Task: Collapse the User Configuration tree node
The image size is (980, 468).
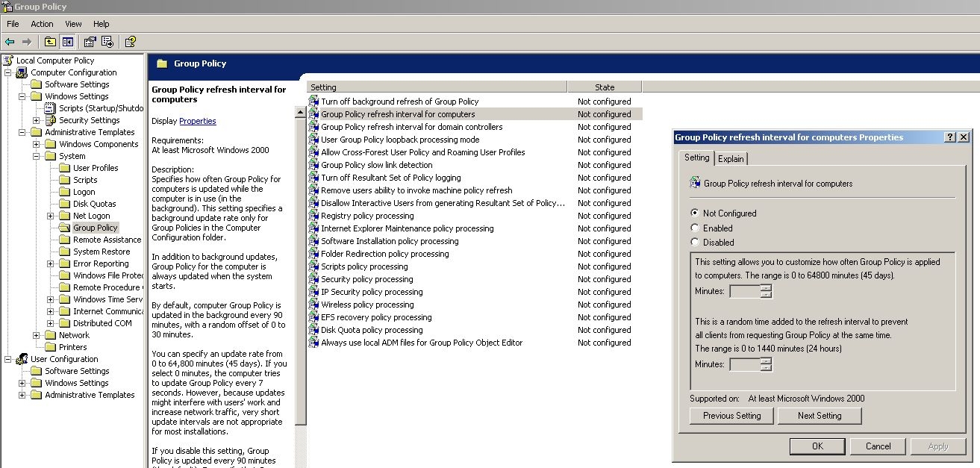Action: 8,359
